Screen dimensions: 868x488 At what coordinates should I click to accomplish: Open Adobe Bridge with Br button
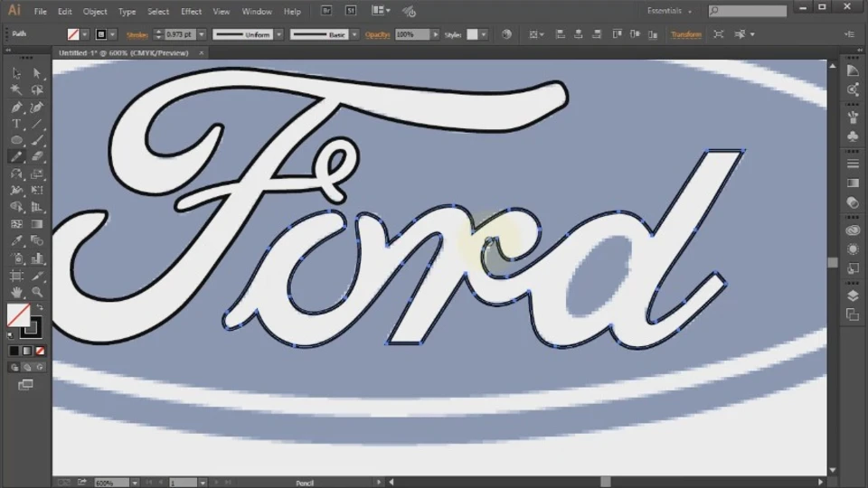326,11
